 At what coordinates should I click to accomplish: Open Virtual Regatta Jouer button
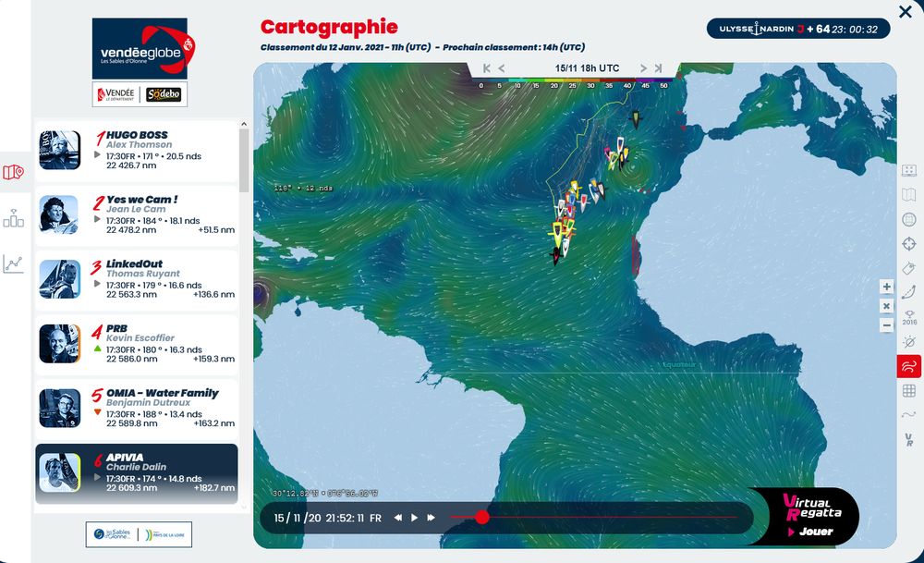click(812, 532)
